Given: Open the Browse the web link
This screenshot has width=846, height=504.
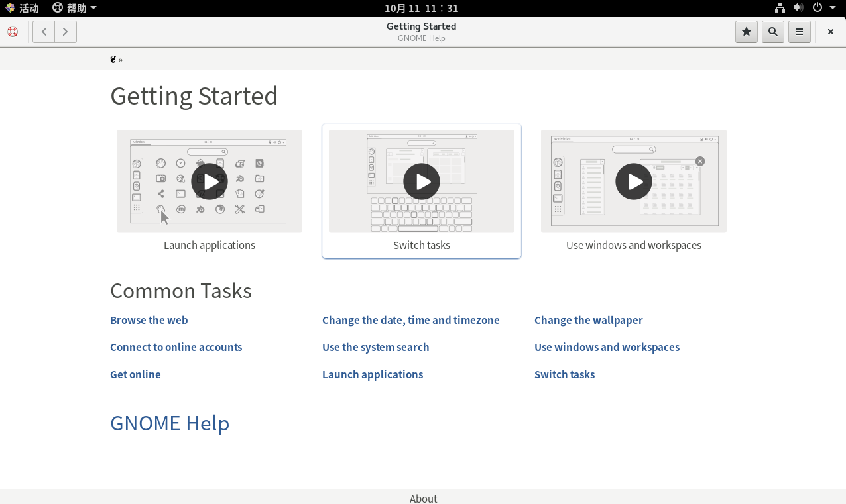Looking at the screenshot, I should coord(149,320).
